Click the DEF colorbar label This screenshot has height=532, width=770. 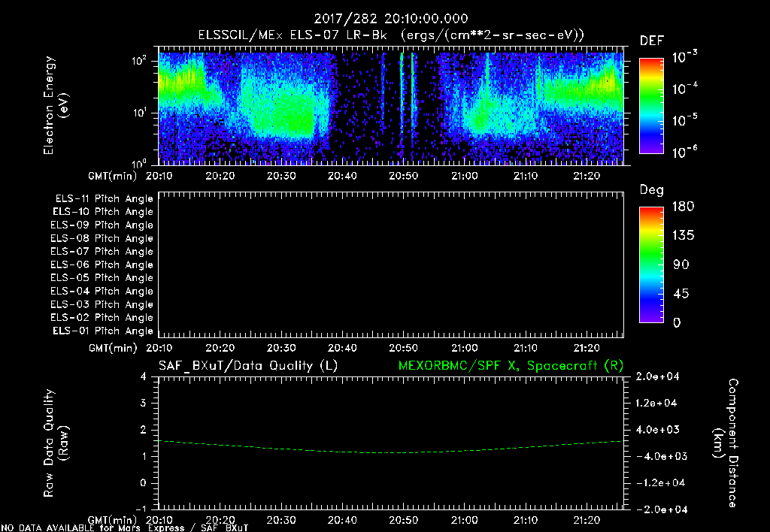click(x=652, y=41)
